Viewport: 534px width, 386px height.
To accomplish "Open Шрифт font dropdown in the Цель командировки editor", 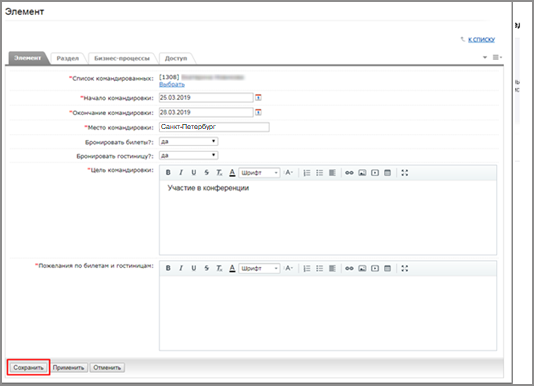I will click(x=259, y=173).
